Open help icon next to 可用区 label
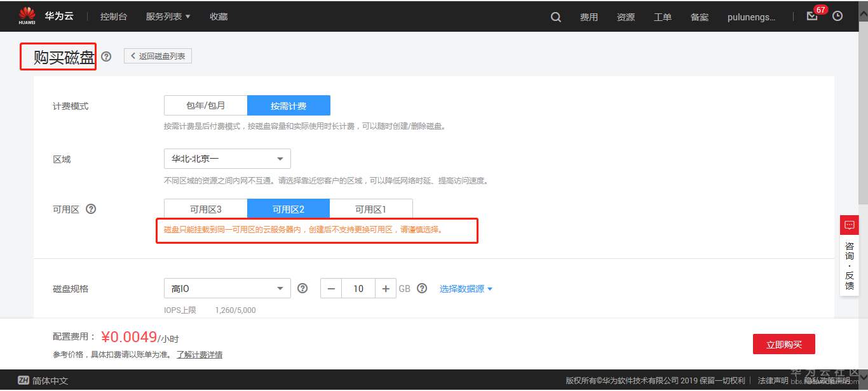This screenshot has height=391, width=868. (x=91, y=209)
